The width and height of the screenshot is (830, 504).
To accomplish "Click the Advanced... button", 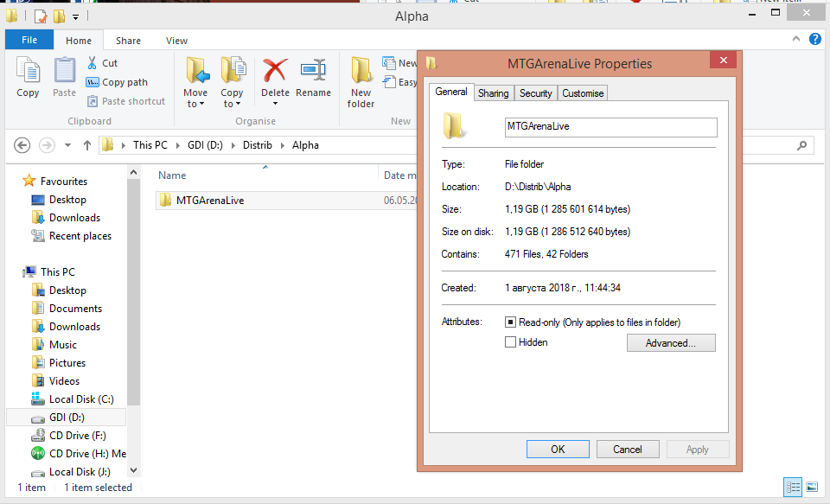I will pos(671,343).
